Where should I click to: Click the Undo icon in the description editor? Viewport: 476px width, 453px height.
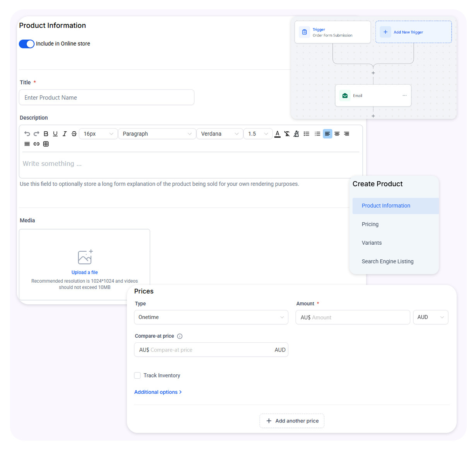pyautogui.click(x=27, y=134)
